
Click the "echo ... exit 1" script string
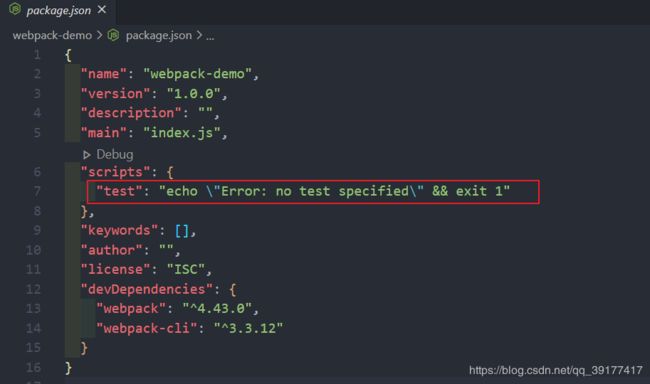click(x=335, y=191)
